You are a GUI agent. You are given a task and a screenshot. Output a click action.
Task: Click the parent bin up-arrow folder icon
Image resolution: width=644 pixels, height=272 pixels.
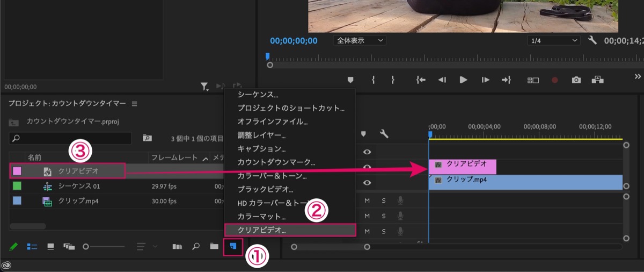13,122
